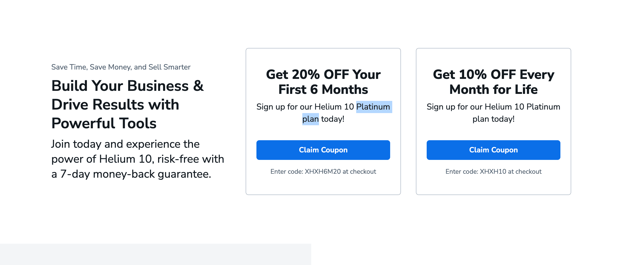Select the 'Get 10% OFF Every Month for Life' heading
This screenshot has width=644, height=265.
click(493, 82)
